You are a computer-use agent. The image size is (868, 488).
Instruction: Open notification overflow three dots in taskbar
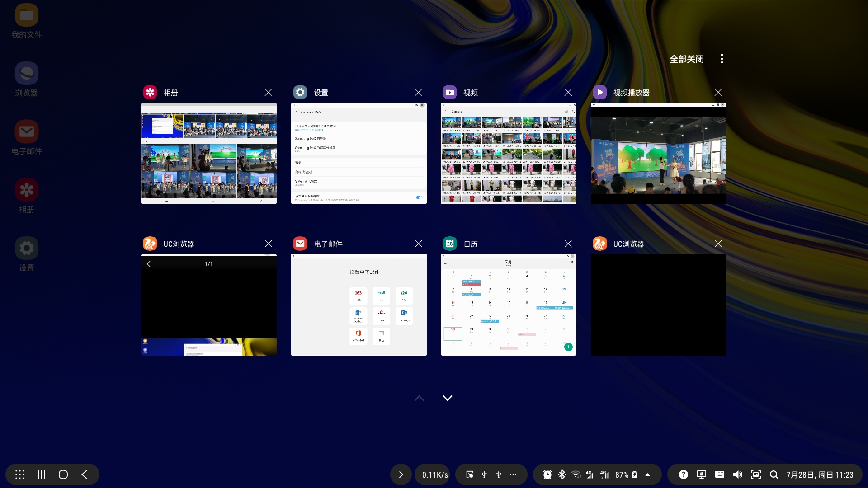(513, 474)
